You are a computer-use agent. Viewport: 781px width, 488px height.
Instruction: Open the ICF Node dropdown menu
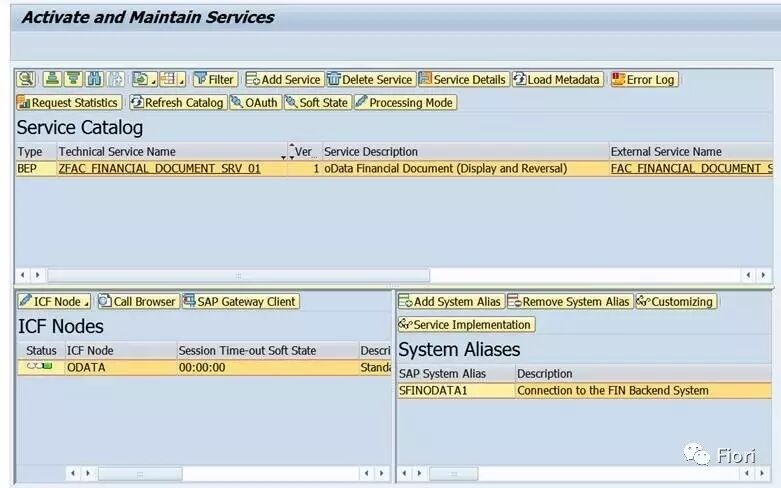point(54,301)
